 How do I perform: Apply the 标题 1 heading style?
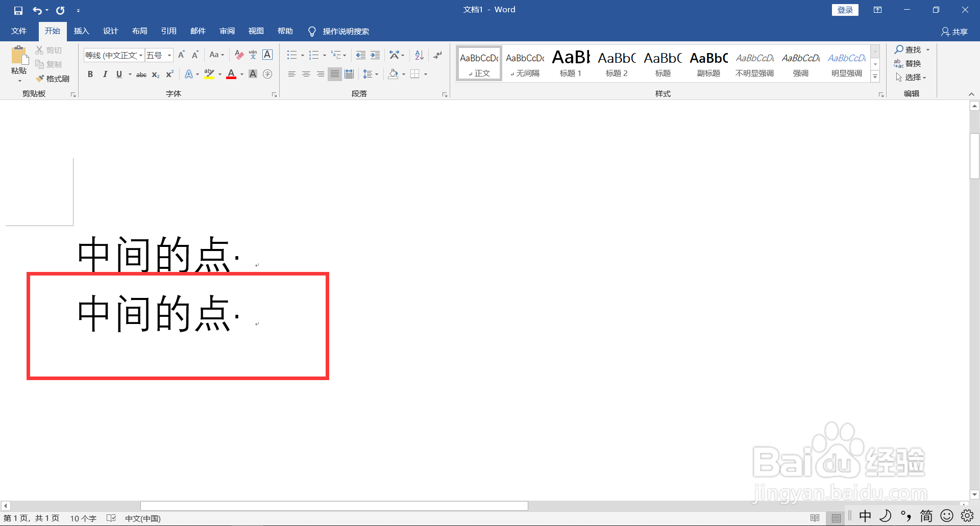point(571,63)
